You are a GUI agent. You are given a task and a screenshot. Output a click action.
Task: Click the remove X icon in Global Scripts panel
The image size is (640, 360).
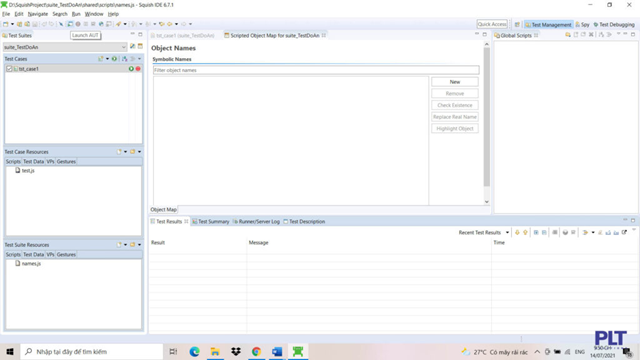point(591,35)
